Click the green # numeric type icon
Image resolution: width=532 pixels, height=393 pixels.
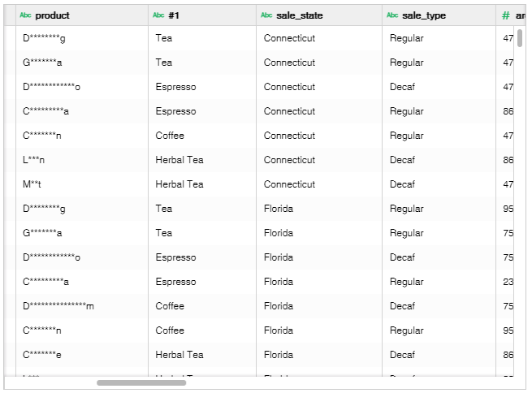(x=506, y=15)
